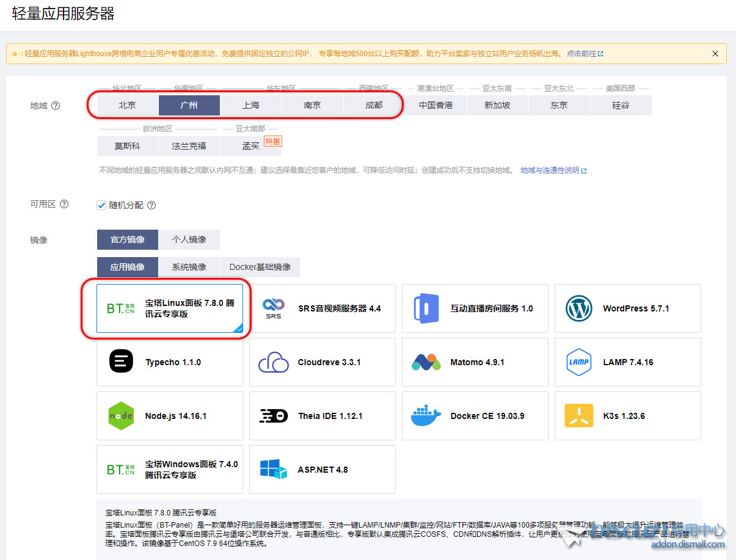Choose the Node.js 14.16.1 image card
Screen dimensions: 736x560
coord(170,416)
